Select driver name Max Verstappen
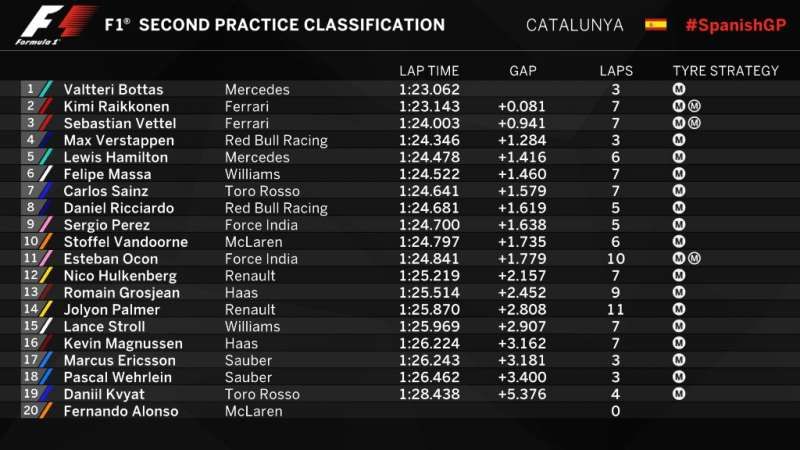 click(118, 140)
